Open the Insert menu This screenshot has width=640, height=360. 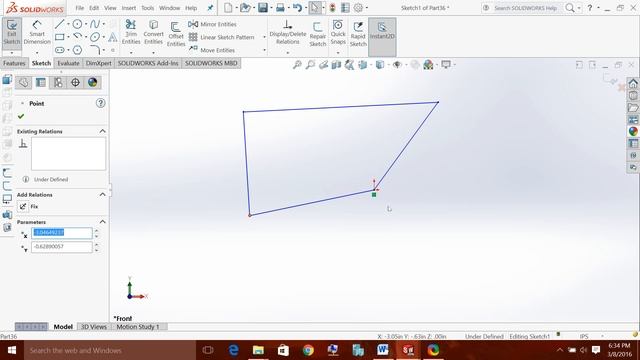coord(129,8)
